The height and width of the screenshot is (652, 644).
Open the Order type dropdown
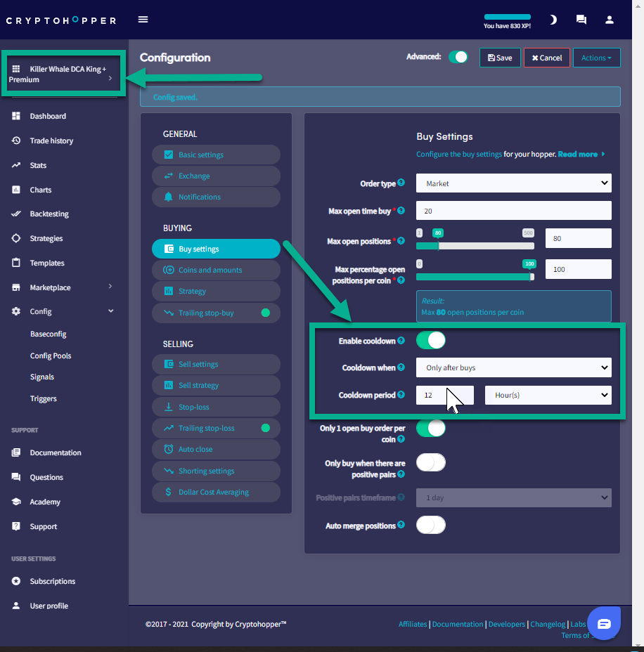pos(513,183)
